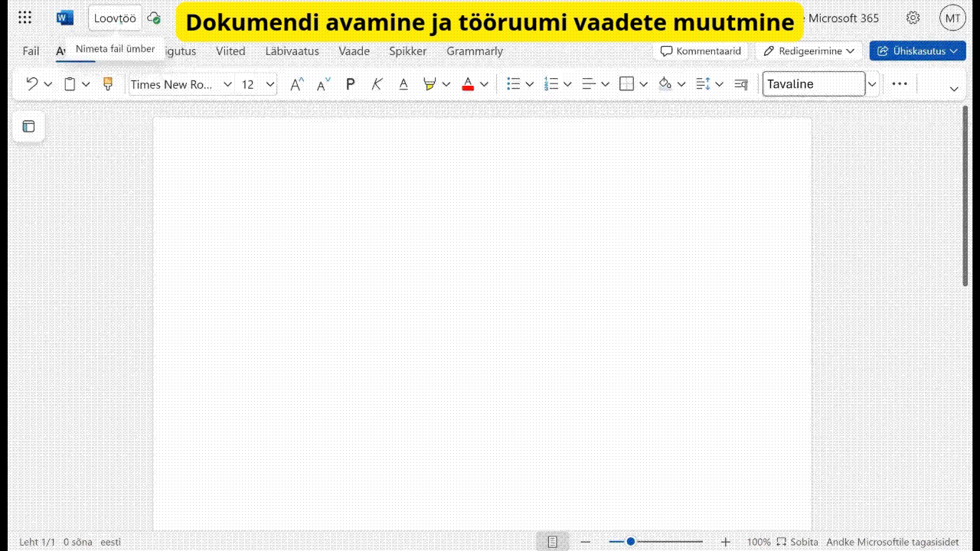Switch to the Läbivaatus tab
The image size is (980, 551).
[292, 51]
